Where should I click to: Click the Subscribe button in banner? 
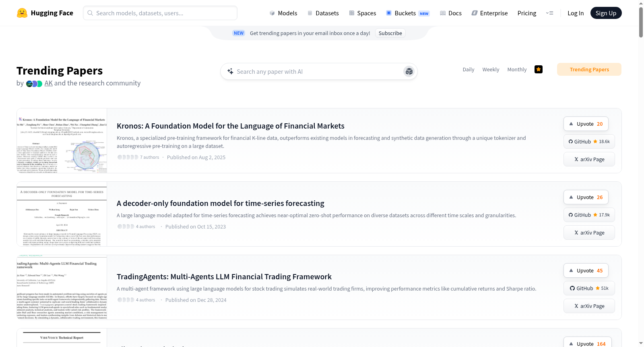[390, 33]
